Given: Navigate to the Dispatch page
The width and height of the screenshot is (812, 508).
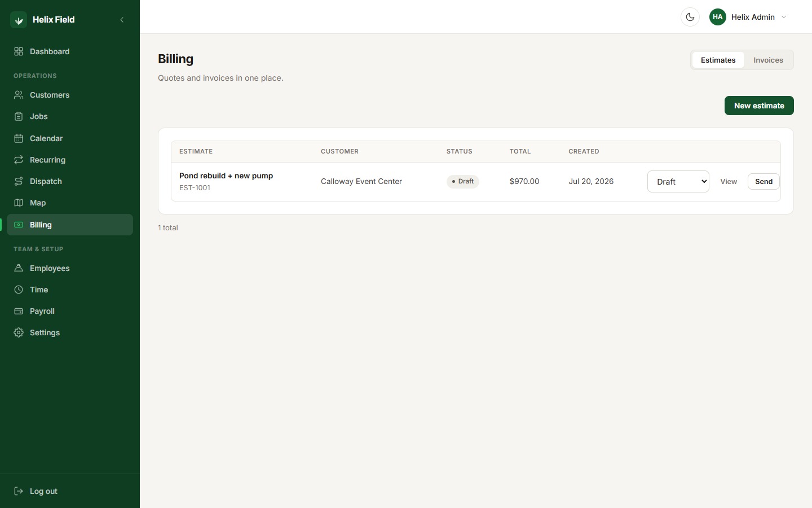Looking at the screenshot, I should [70, 181].
